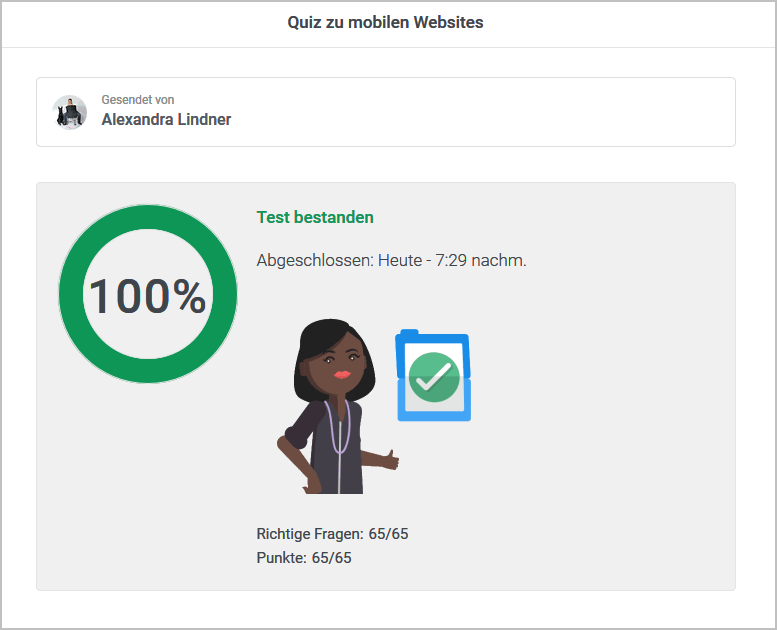Click the green 100% progress ring
777x630 pixels.
[148, 293]
